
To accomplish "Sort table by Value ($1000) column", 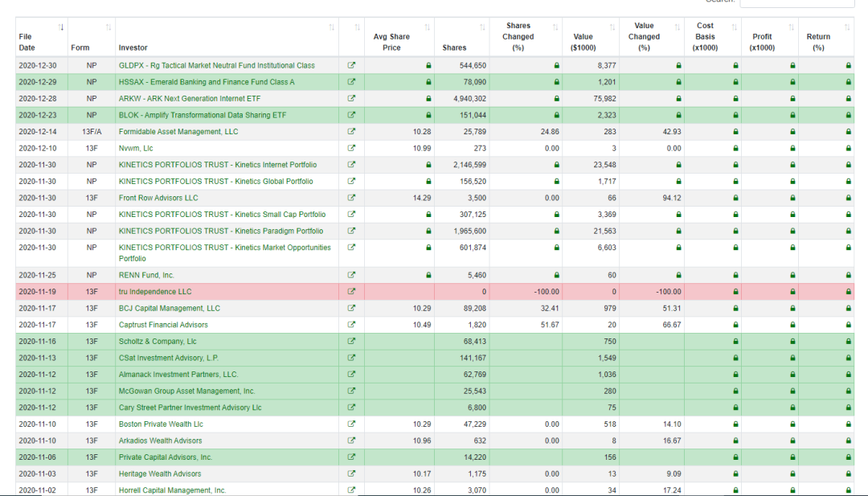I will [591, 37].
